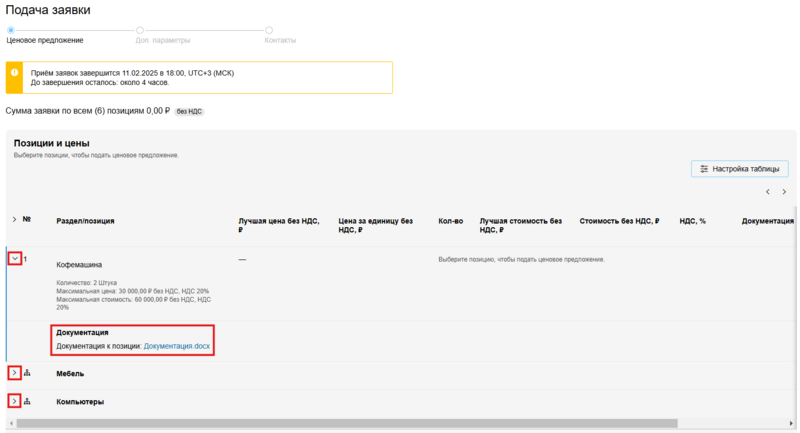Viewport: 800px width, 433px height.
Task: Expand the Компьютеры section
Action: click(15, 401)
